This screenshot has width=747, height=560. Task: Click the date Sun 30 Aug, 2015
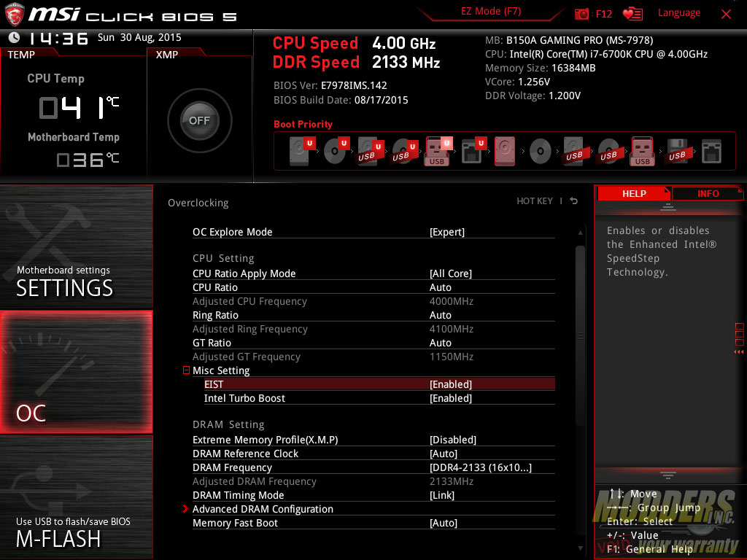139,38
